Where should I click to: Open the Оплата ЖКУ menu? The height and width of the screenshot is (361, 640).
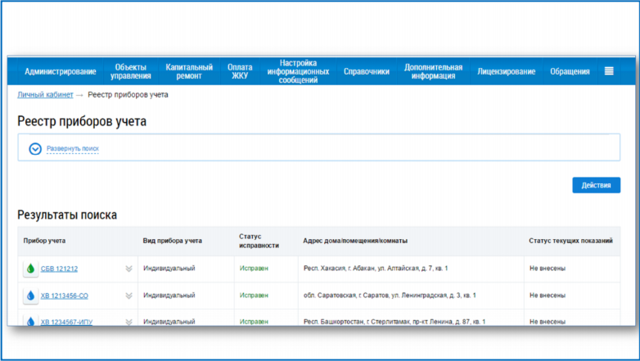coord(240,71)
